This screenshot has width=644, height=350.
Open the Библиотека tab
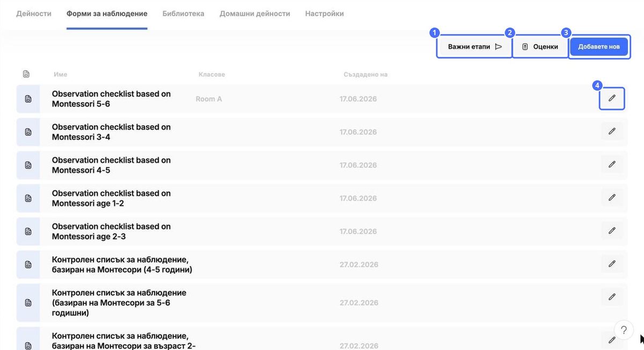(x=184, y=13)
